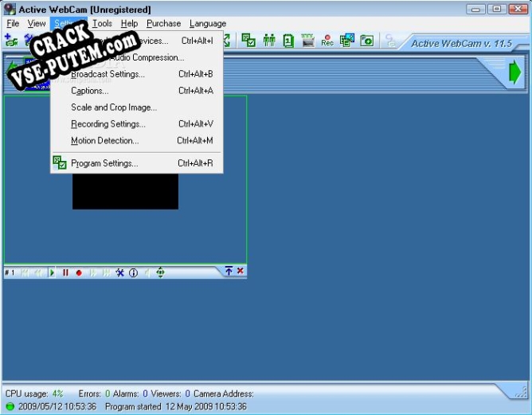This screenshot has height=415, width=532.
Task: Start recording with red dot button
Action: pos(79,272)
